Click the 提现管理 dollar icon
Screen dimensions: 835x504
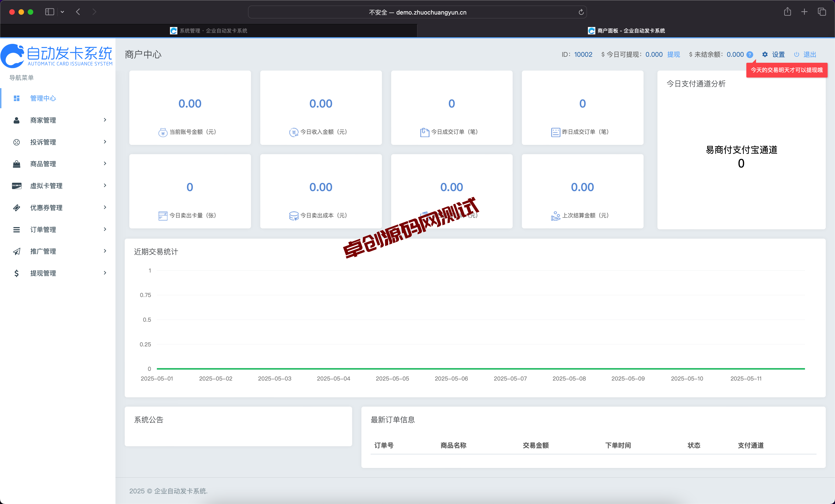coord(17,273)
